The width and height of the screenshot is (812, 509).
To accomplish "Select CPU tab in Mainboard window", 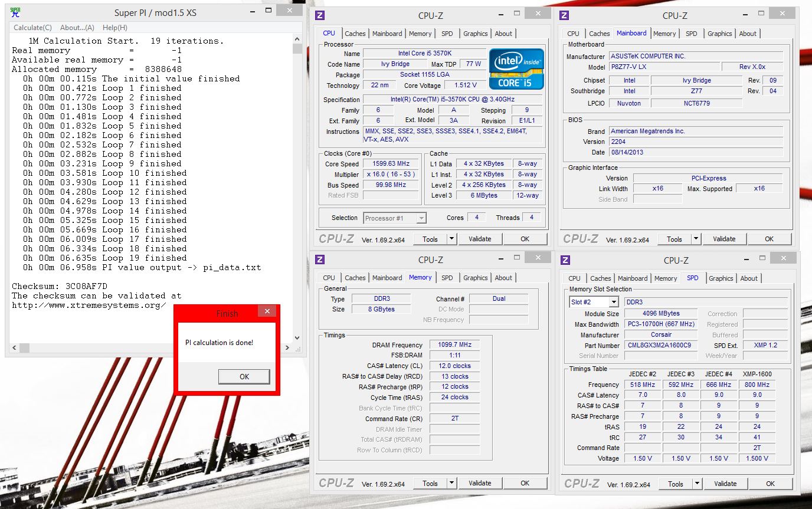I will (x=573, y=34).
